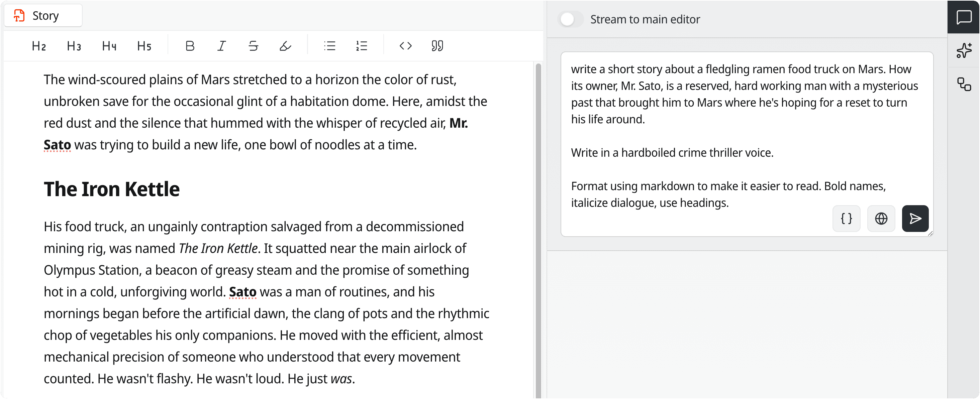The height and width of the screenshot is (399, 980).
Task: Open the AI sparkle panel
Action: (964, 50)
